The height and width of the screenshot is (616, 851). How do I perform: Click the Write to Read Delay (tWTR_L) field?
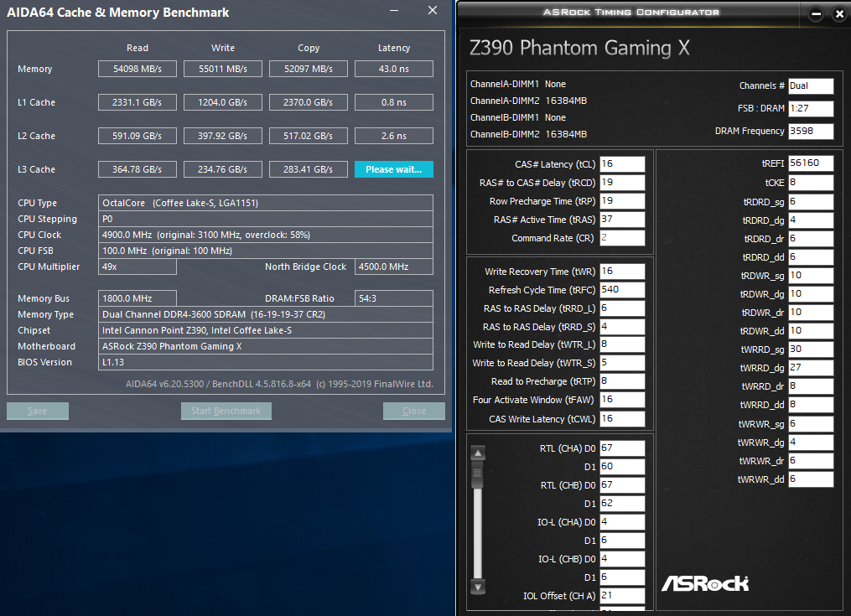(622, 344)
